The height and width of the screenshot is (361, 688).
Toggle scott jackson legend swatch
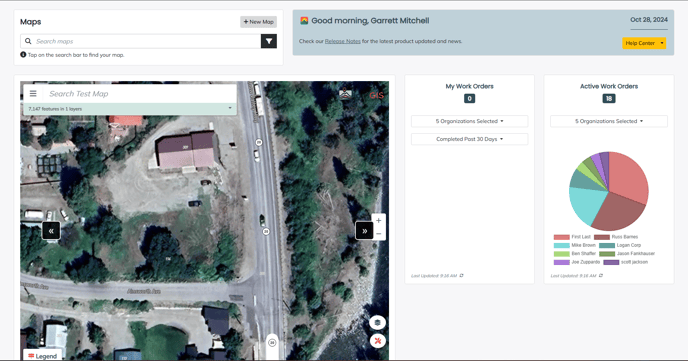pyautogui.click(x=611, y=262)
